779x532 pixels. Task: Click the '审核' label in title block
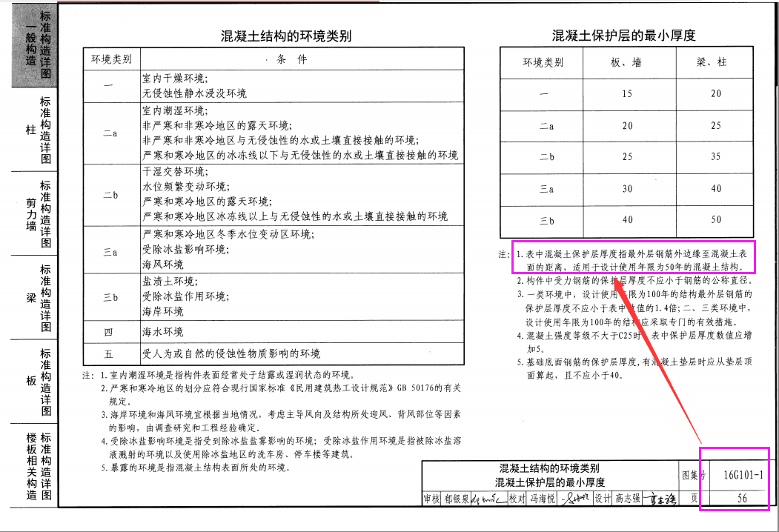pyautogui.click(x=431, y=498)
